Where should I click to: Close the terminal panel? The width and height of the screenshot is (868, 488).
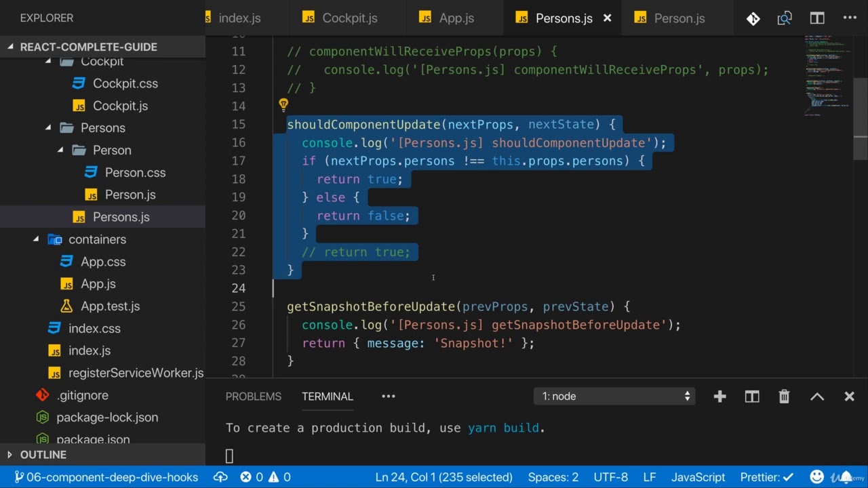[x=849, y=396]
